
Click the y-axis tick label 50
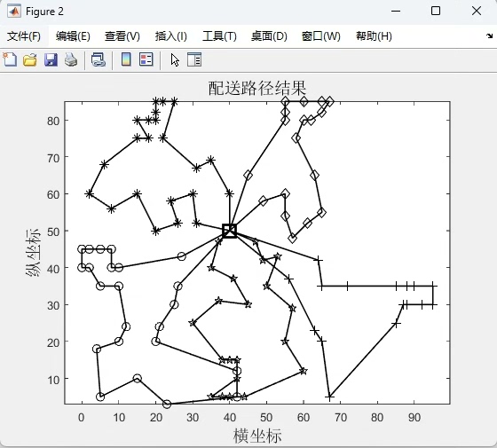(53, 232)
